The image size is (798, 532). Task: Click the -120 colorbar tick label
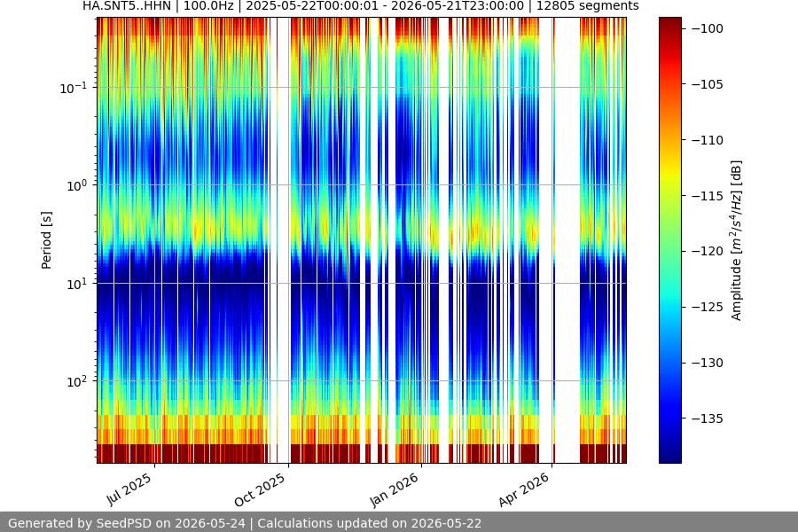(x=708, y=251)
